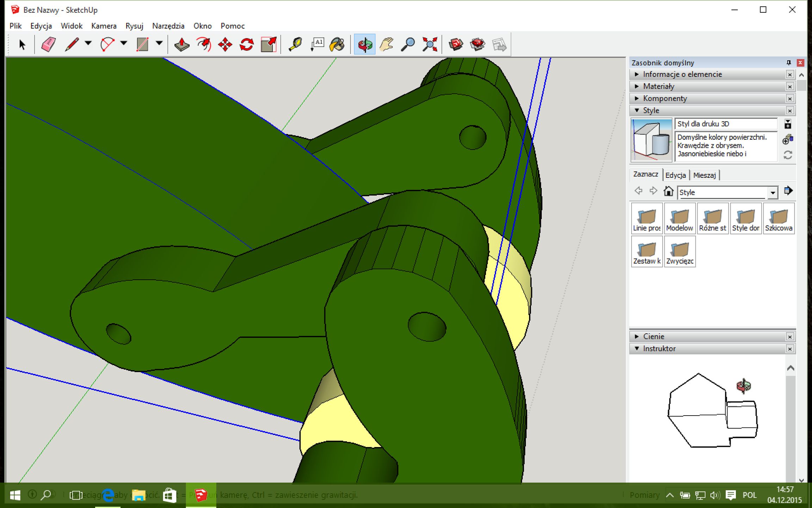Viewport: 812px width, 508px height.
Task: Switch to the Edycja style tab
Action: [x=675, y=175]
